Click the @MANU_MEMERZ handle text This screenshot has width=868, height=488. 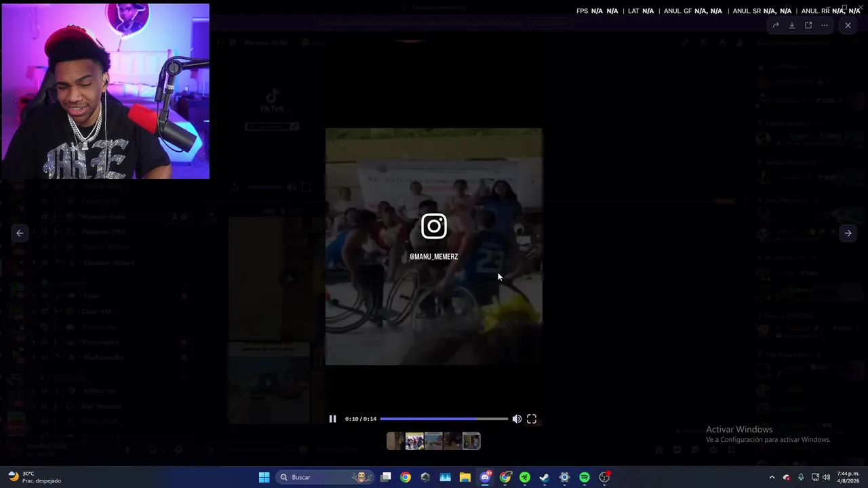(434, 257)
